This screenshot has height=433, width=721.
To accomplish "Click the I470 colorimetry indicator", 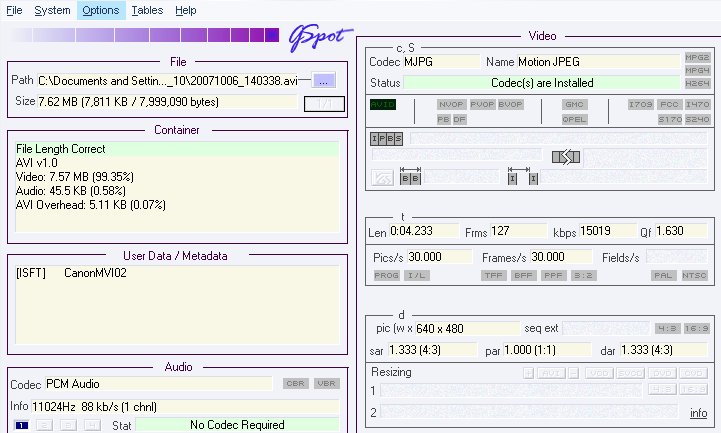I will coord(698,104).
